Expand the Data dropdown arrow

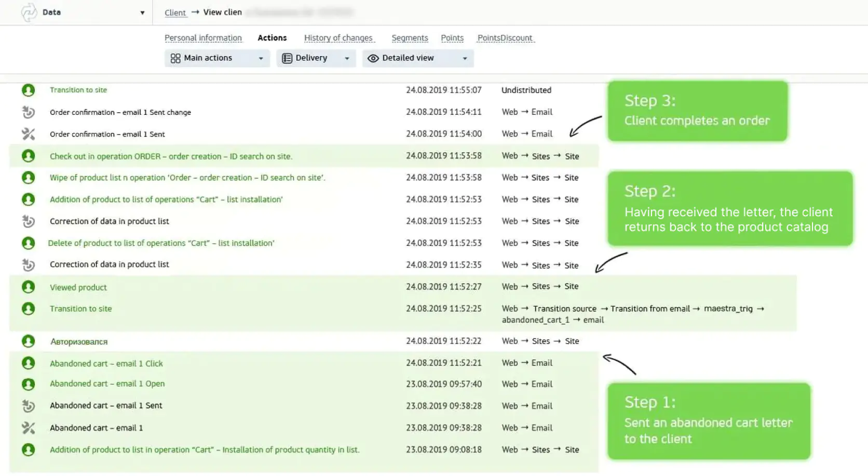142,12
